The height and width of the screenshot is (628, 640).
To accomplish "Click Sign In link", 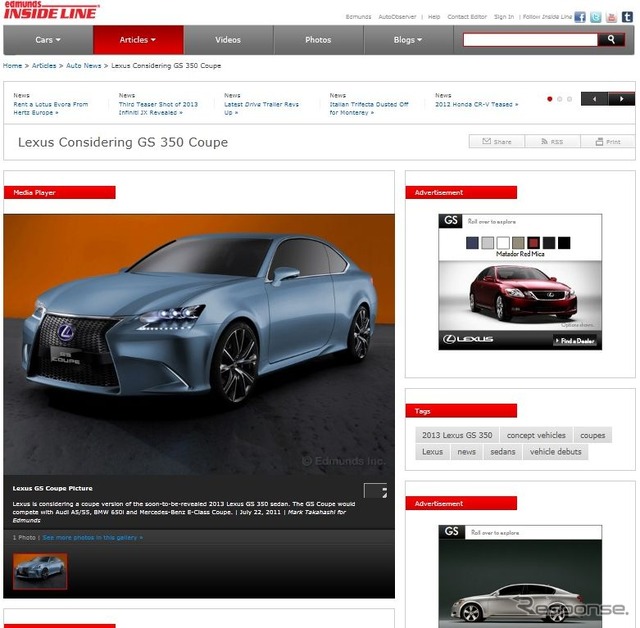I will coord(504,17).
